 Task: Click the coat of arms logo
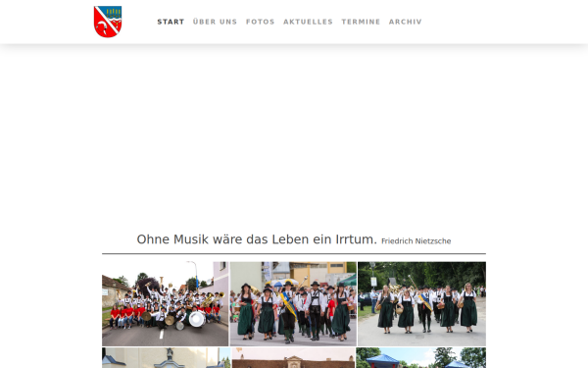[108, 22]
